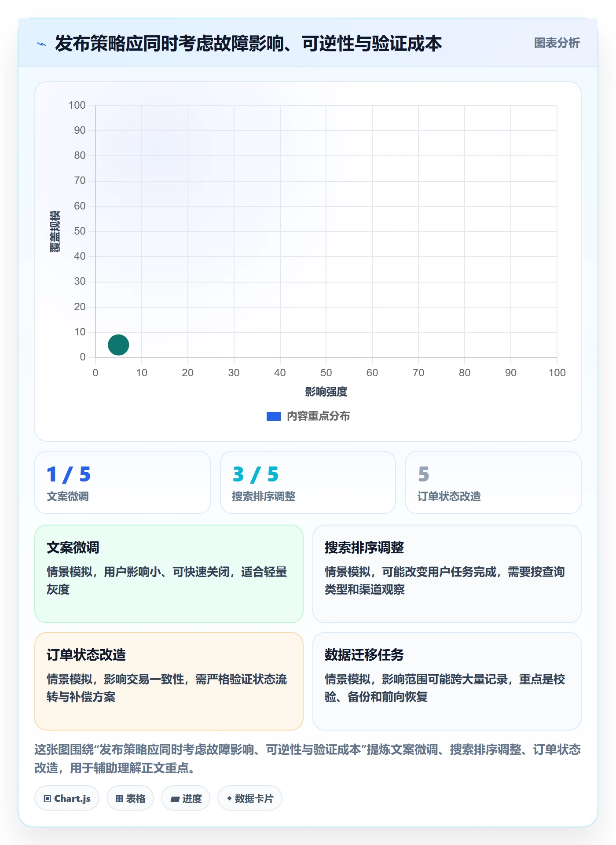
Task: Click the 影响强度 x-axis title
Action: click(326, 392)
